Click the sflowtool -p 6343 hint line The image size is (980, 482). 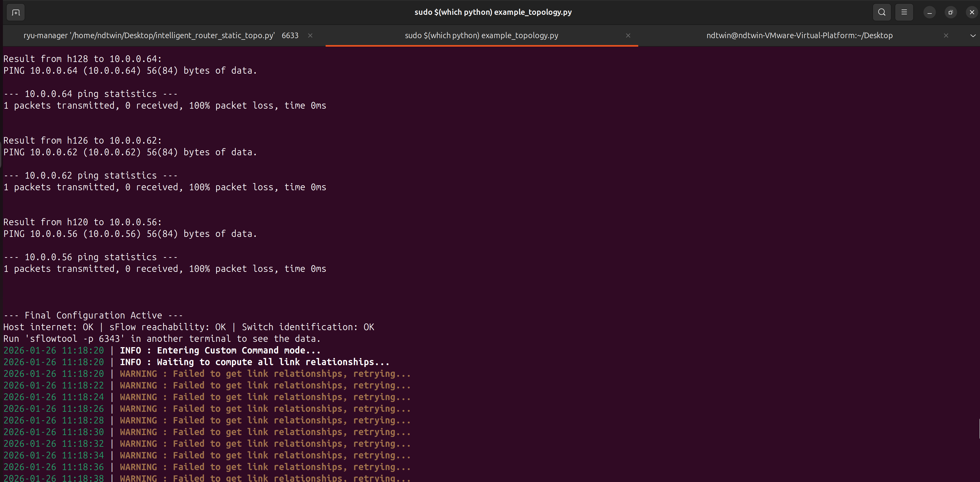point(162,339)
